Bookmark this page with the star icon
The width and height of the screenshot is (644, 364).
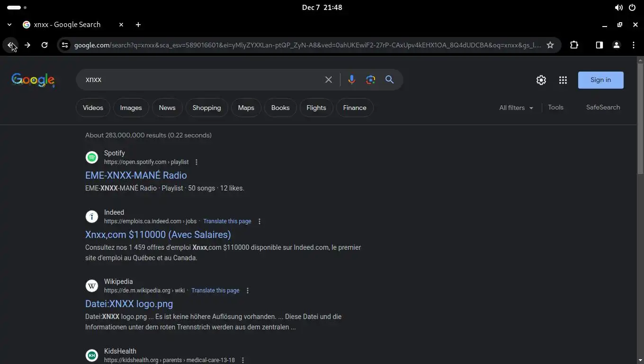(x=550, y=45)
